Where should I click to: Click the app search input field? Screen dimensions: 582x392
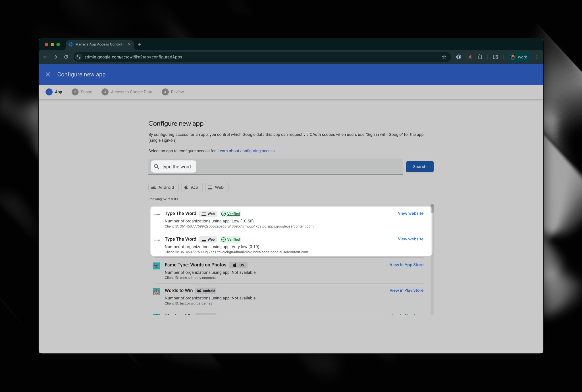[x=276, y=166]
